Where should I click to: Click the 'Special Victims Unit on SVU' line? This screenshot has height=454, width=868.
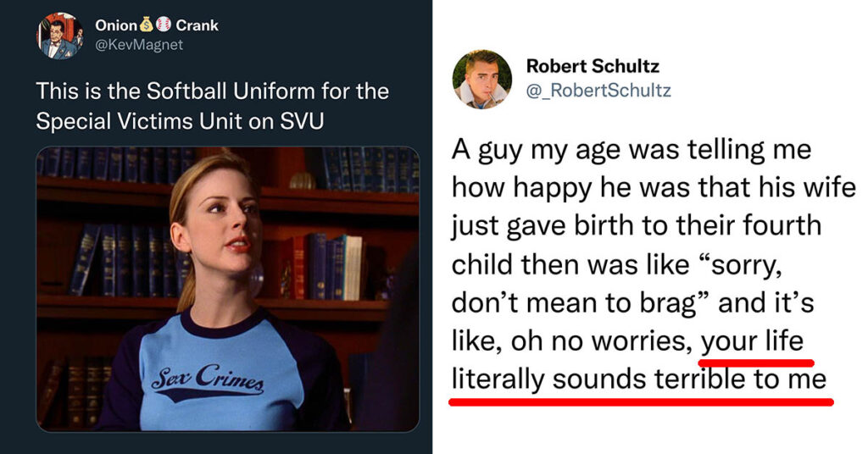[179, 120]
